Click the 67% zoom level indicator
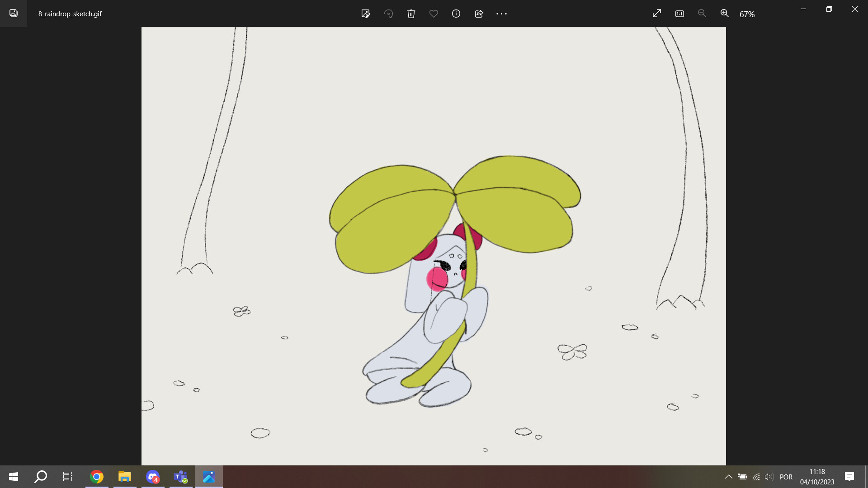 click(x=748, y=14)
